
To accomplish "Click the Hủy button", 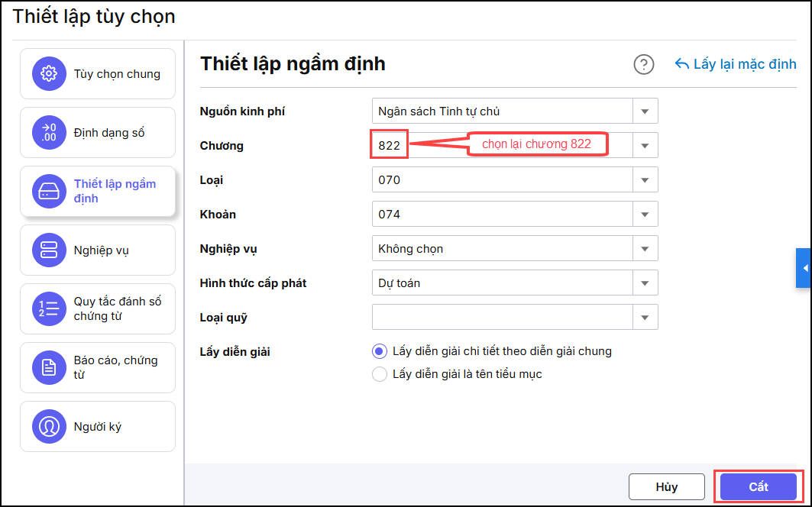I will pos(667,487).
